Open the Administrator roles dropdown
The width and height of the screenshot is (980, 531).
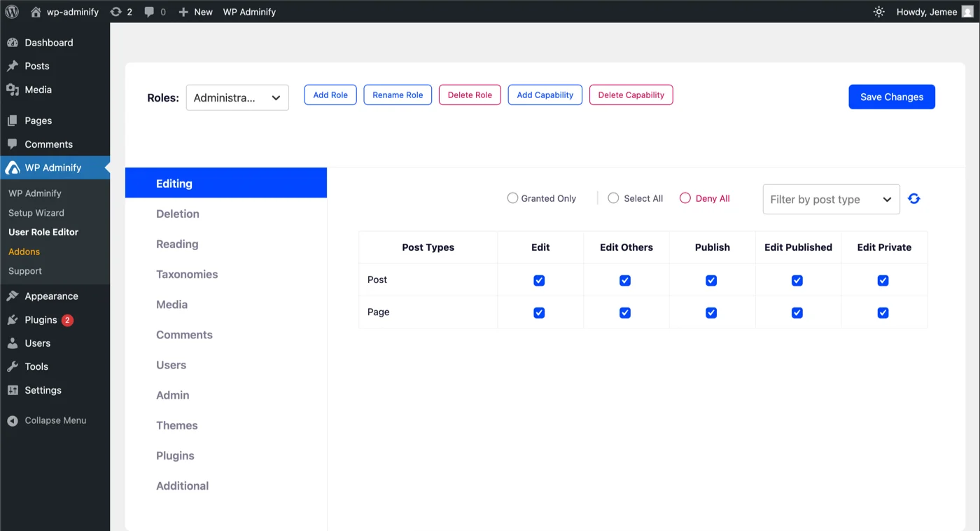point(237,97)
